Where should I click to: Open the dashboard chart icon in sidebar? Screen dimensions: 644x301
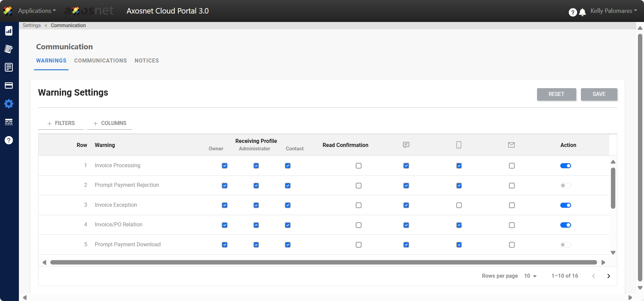pos(9,31)
